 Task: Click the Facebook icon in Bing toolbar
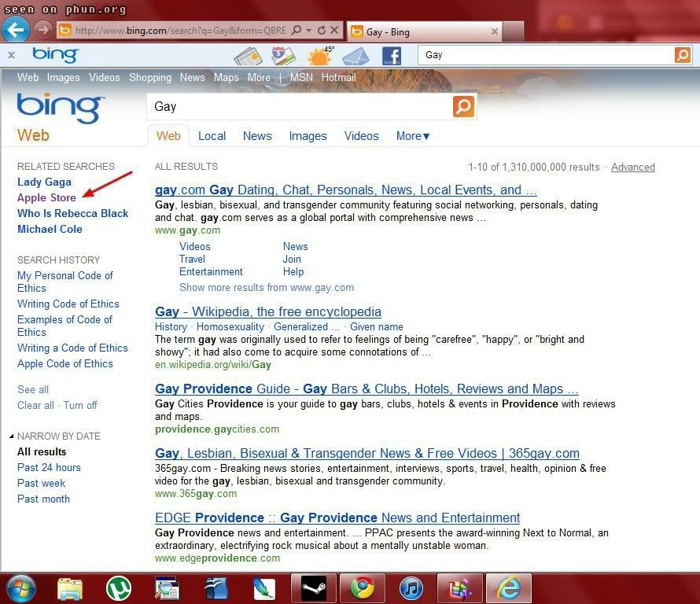(391, 56)
